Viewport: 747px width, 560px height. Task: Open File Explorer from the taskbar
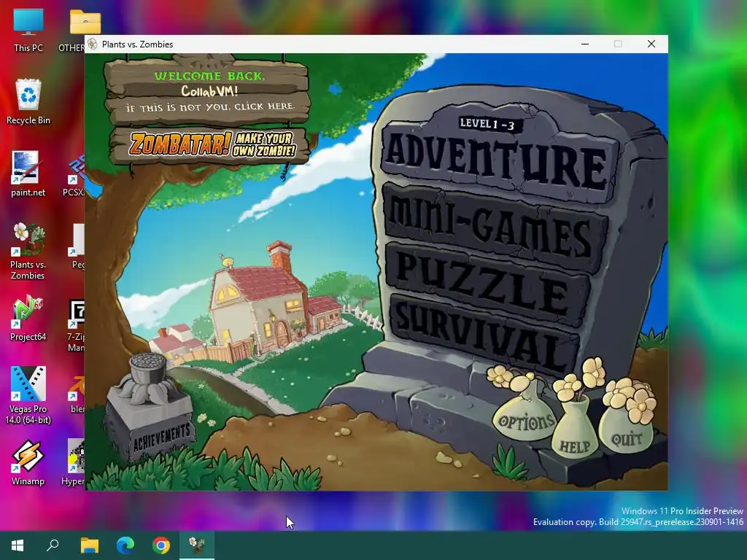click(x=89, y=545)
